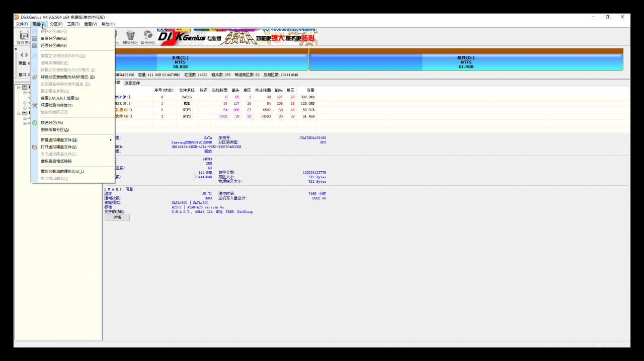The height and width of the screenshot is (361, 644).
Task: Click the SamsungSSD850EVO120GB model value
Action: [192, 142]
